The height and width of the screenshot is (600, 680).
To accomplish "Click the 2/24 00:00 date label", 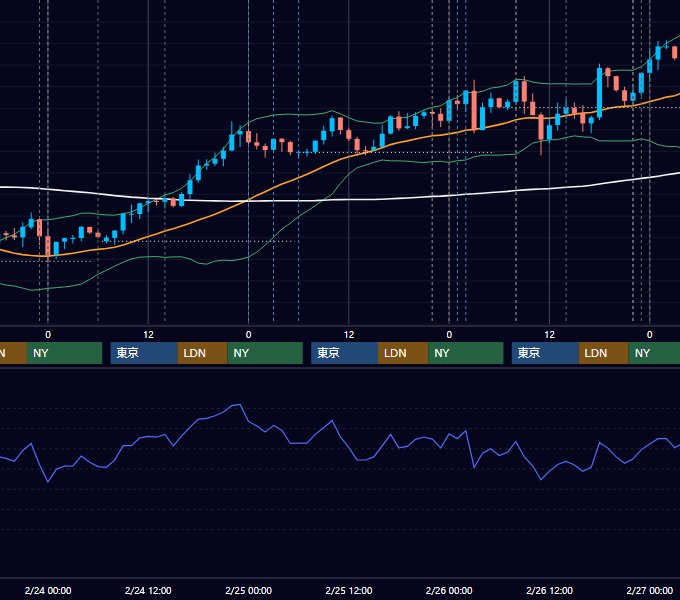I will 48,590.
